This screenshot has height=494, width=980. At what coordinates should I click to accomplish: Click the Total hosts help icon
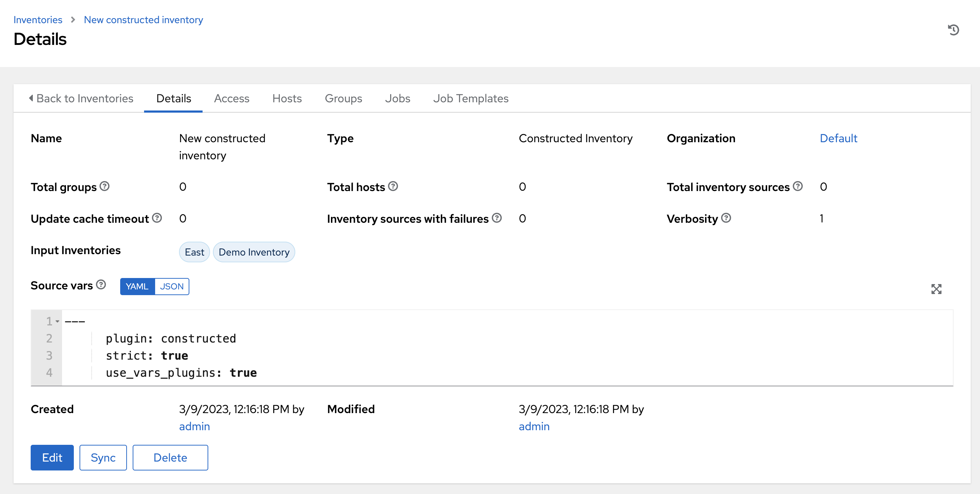pos(393,186)
